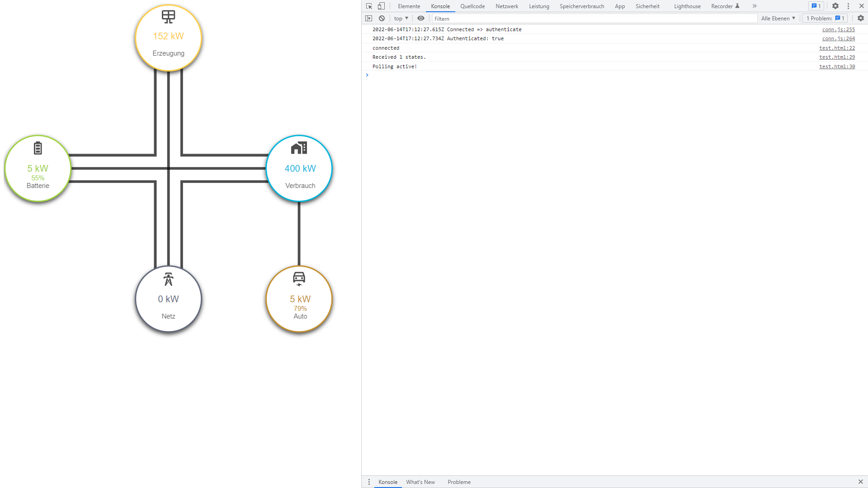Screen dimensions: 868x488
Task: Switch to the Lighthouse tab
Action: 687,6
